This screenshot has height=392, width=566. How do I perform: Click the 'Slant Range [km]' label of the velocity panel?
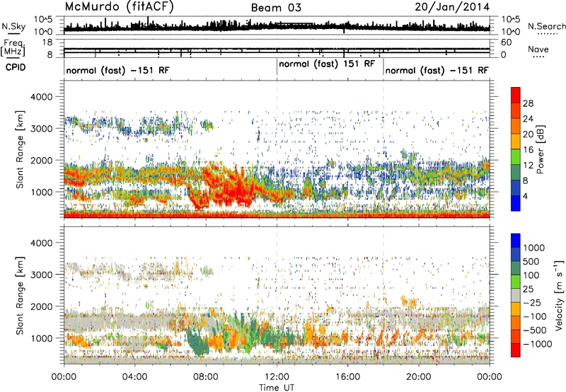click(x=20, y=295)
